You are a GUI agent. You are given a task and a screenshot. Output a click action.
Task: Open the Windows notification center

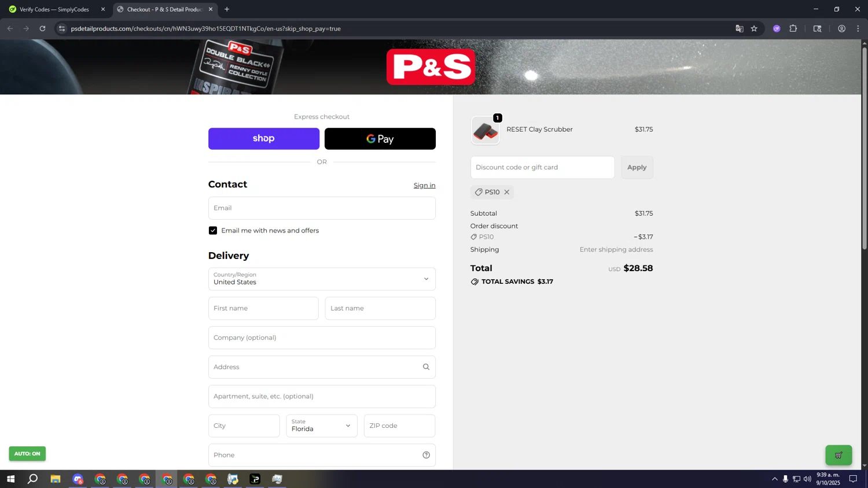[x=853, y=479]
